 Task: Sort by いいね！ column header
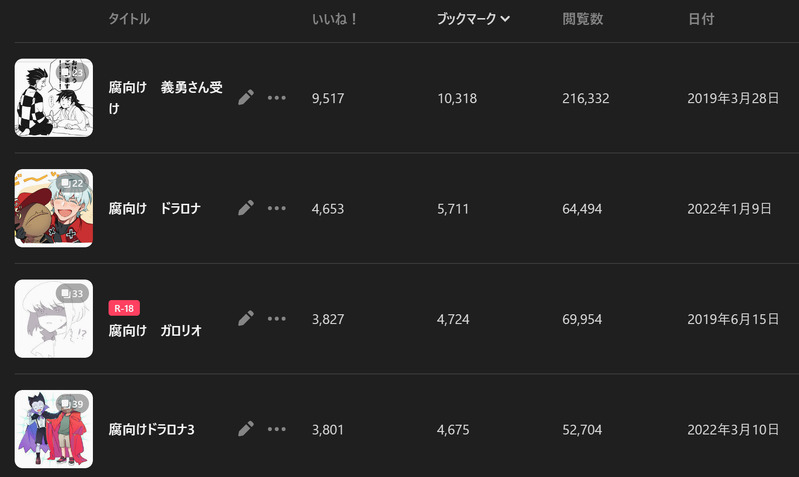tap(335, 19)
